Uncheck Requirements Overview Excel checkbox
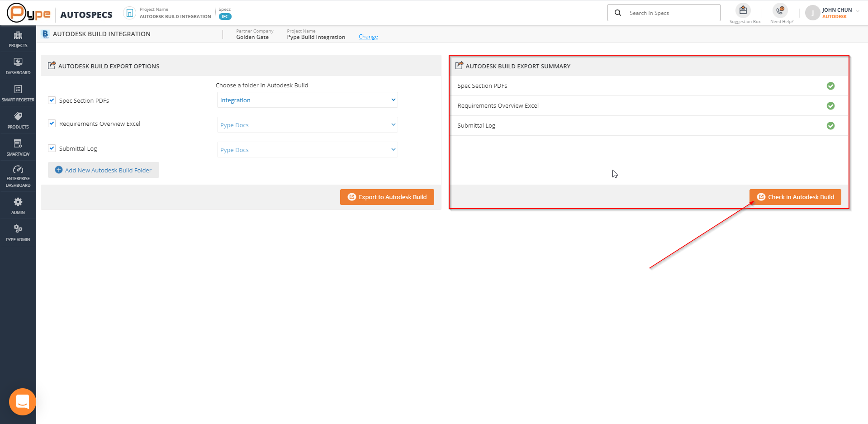868x424 pixels. 52,123
